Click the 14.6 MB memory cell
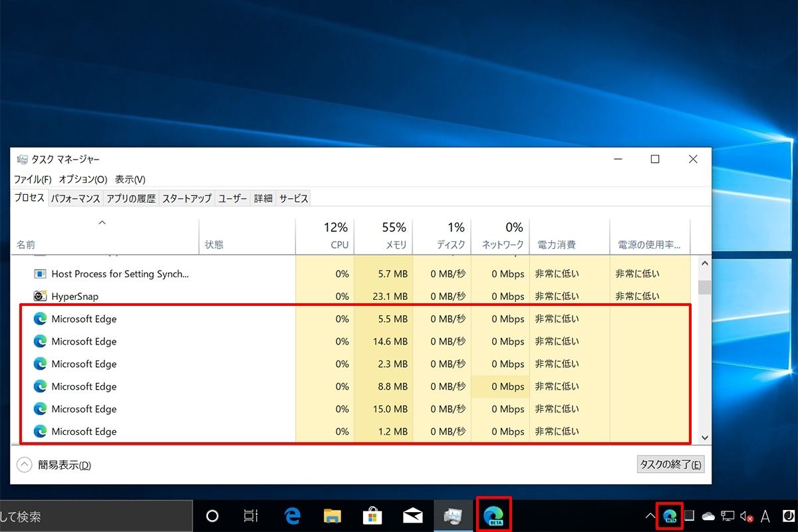Screen dimensions: 798x532 384,342
